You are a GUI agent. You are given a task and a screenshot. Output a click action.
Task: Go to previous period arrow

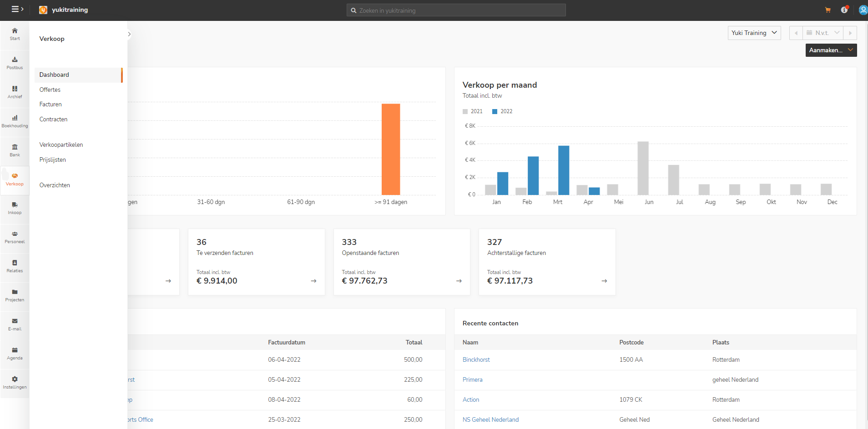796,33
